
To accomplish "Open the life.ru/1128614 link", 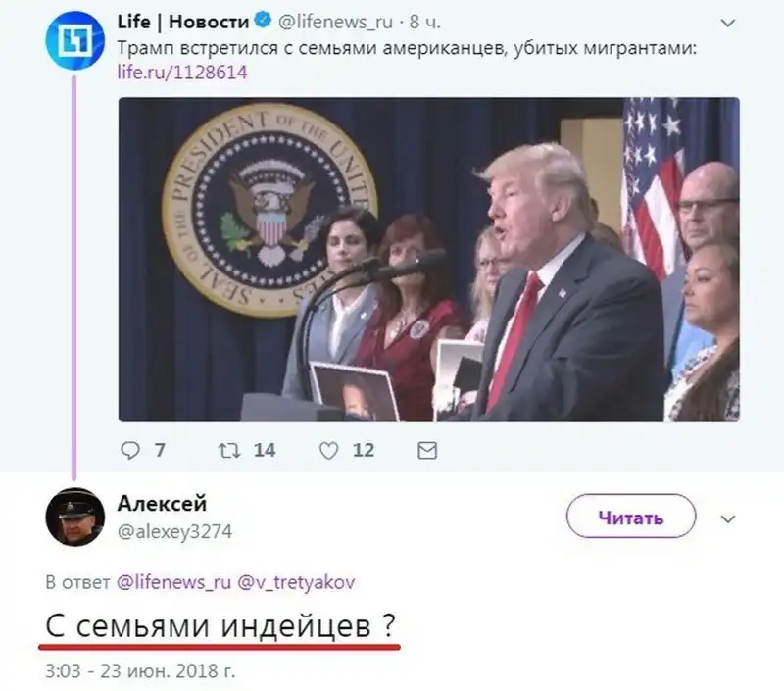I will [x=182, y=73].
